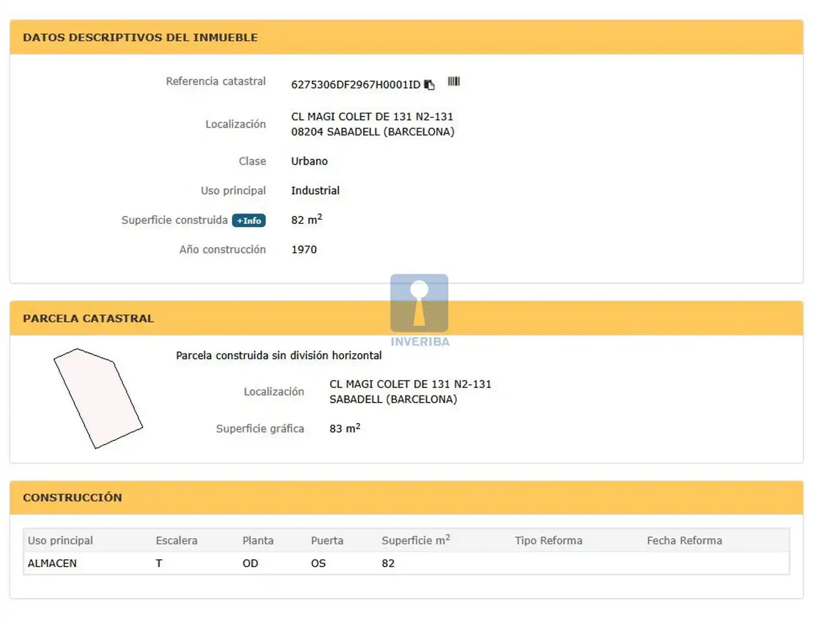Click the SABADELL (BARCELONA) parcel location line
The image size is (840, 620).
393,399
